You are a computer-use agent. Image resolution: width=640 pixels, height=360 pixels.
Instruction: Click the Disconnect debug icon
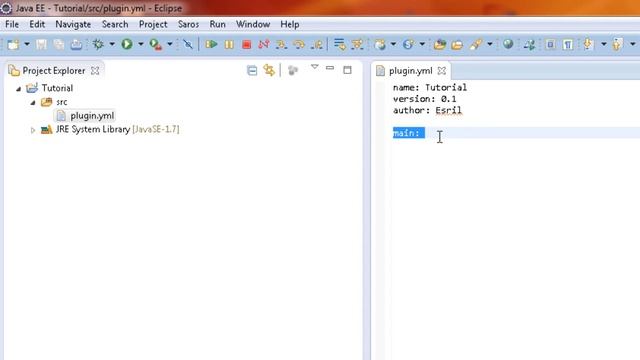click(264, 44)
